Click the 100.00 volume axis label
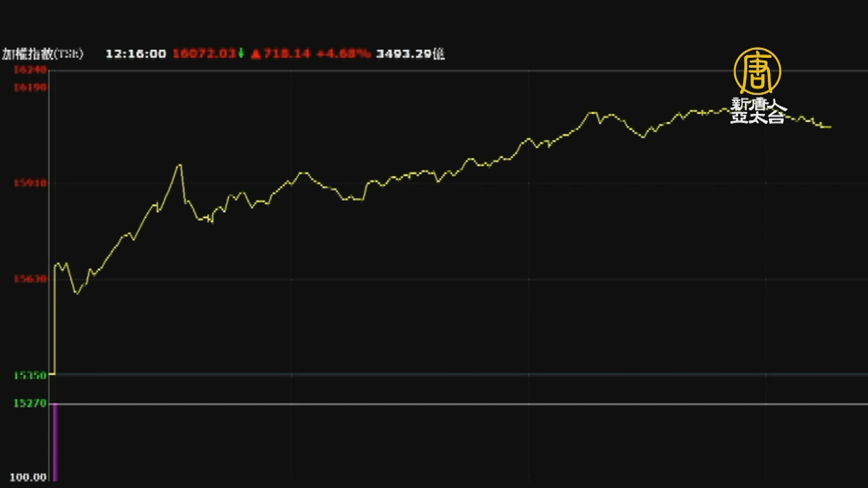The width and height of the screenshot is (868, 488). click(x=28, y=477)
